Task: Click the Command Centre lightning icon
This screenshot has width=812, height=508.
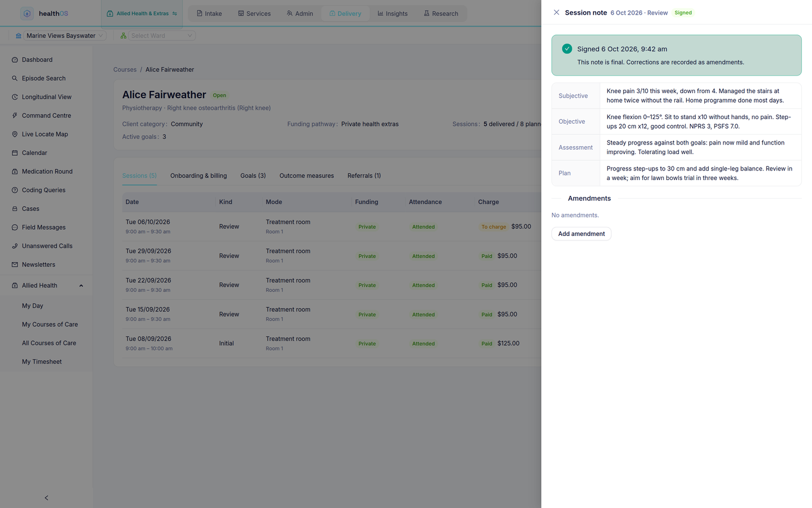Action: (x=15, y=116)
